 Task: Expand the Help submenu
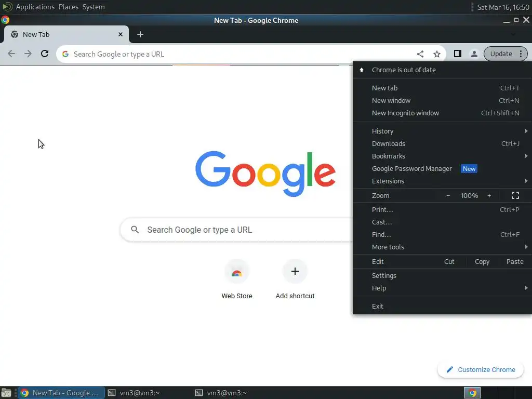(x=443, y=288)
